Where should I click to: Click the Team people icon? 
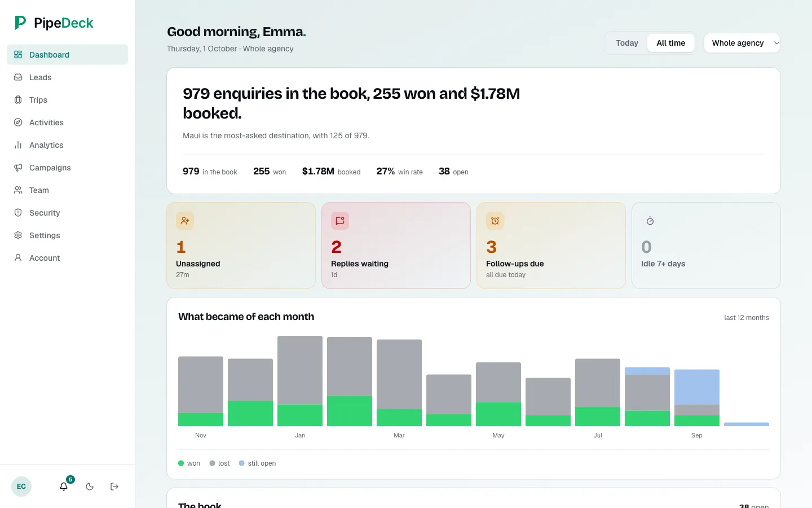point(18,190)
